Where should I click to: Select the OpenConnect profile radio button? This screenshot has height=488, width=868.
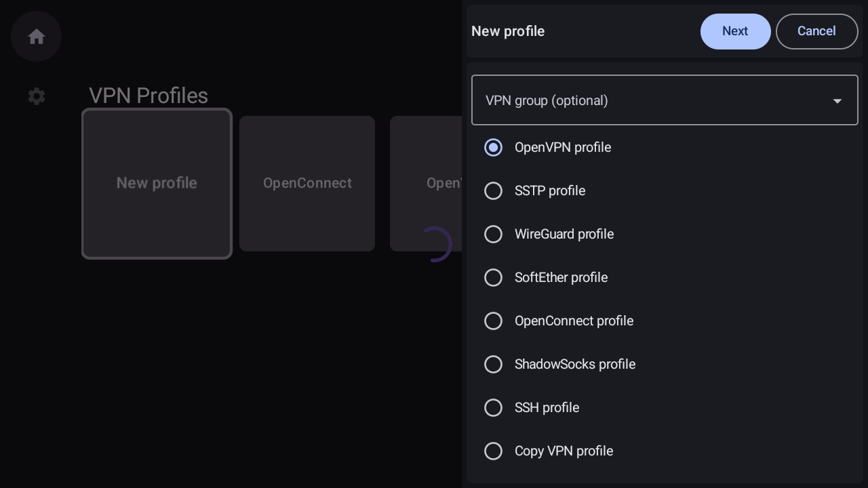493,321
